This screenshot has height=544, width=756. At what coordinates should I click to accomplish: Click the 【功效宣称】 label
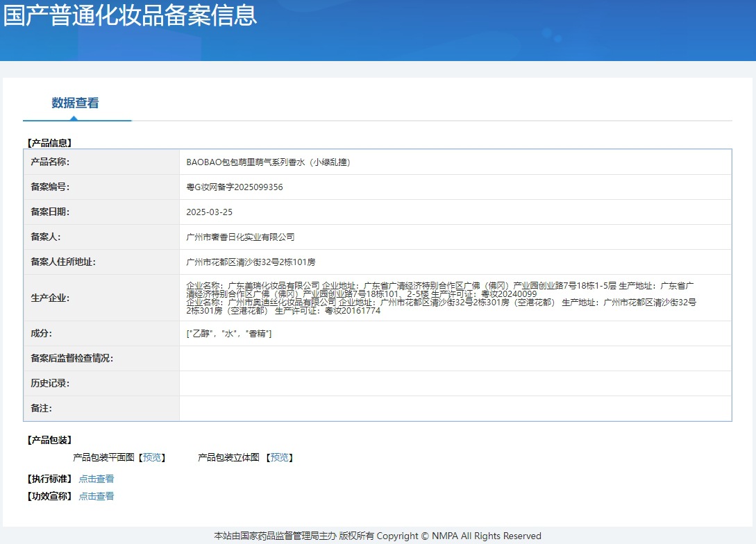pyautogui.click(x=49, y=496)
